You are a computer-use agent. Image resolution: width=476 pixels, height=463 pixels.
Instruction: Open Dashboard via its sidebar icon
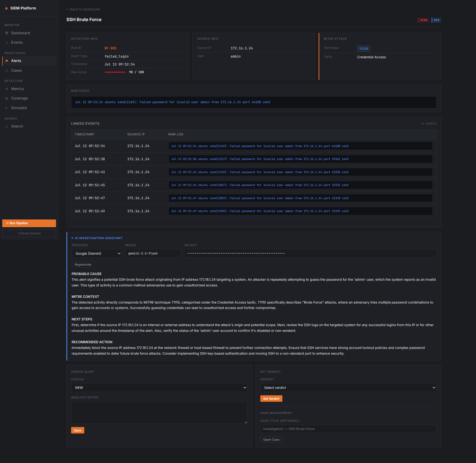click(7, 33)
